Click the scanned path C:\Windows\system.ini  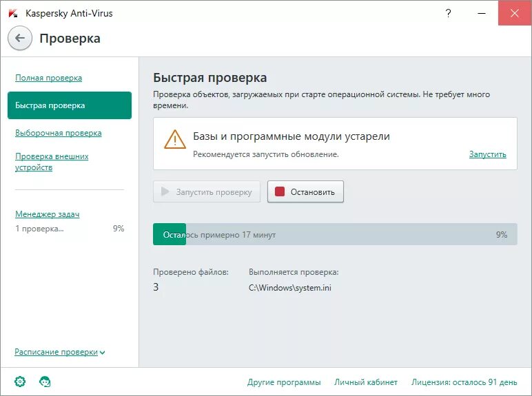[x=290, y=287]
